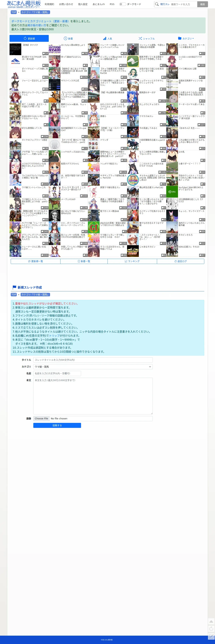Focus the search keyword input field
The height and width of the screenshot is (644, 215).
[184, 4]
